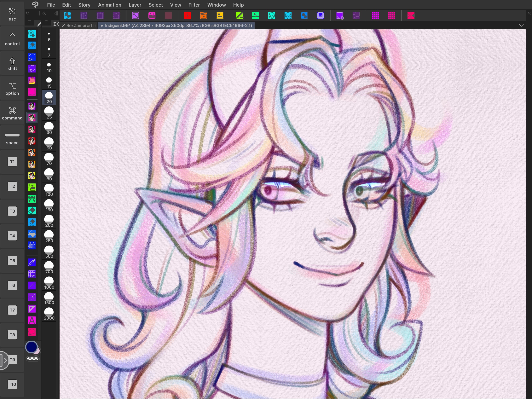This screenshot has height=399, width=532.
Task: Click the purple New layer plus icon
Action: [x=340, y=16]
